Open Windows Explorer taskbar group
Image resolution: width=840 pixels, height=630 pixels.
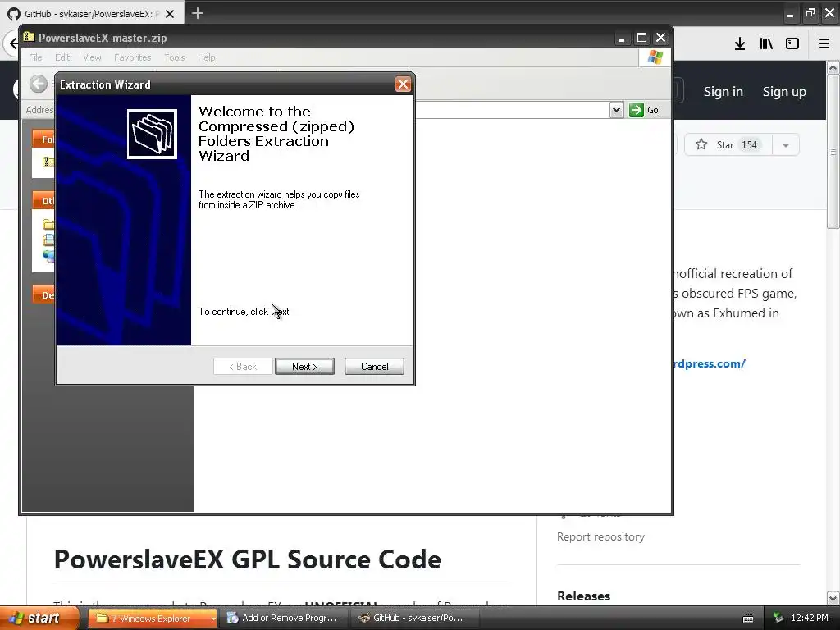pyautogui.click(x=152, y=619)
